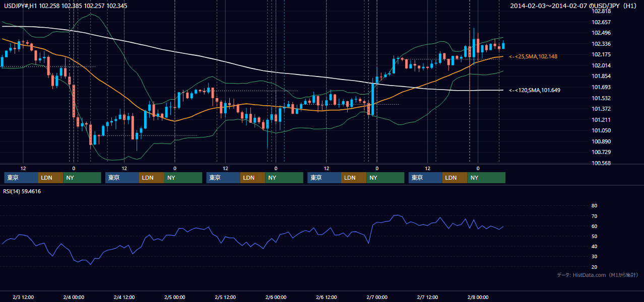Image resolution: width=644 pixels, height=302 pixels.
Task: Click the 2/5 00:00 date label
Action: [175, 297]
